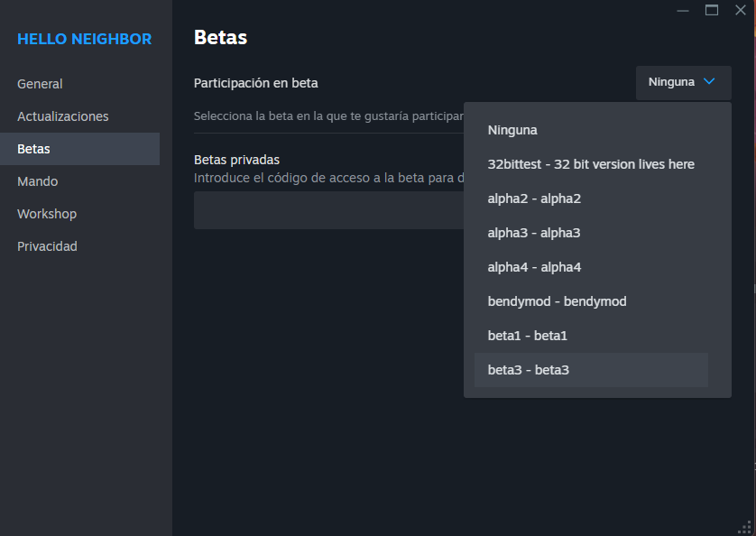The image size is (756, 536).
Task: Choose Ninguna from the beta list
Action: tap(512, 130)
